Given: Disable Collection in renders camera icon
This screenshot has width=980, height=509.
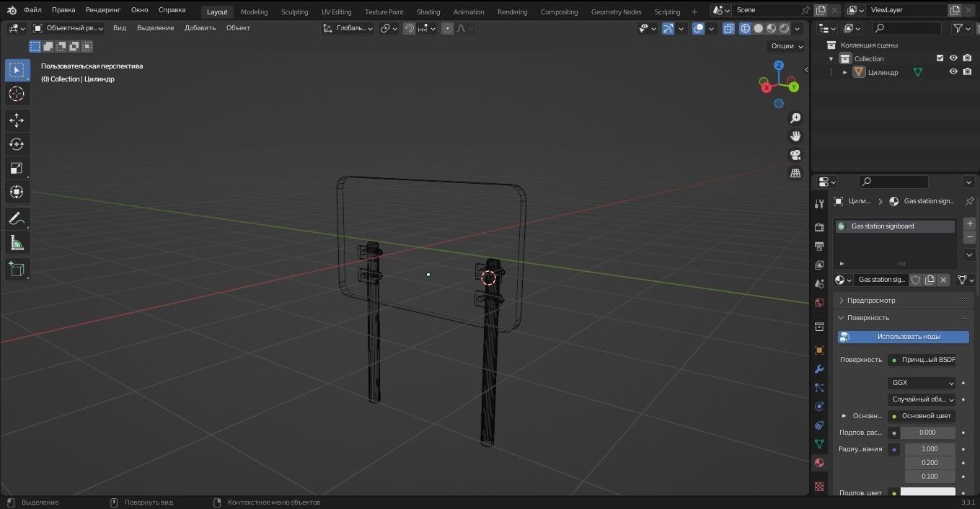Looking at the screenshot, I should (967, 58).
